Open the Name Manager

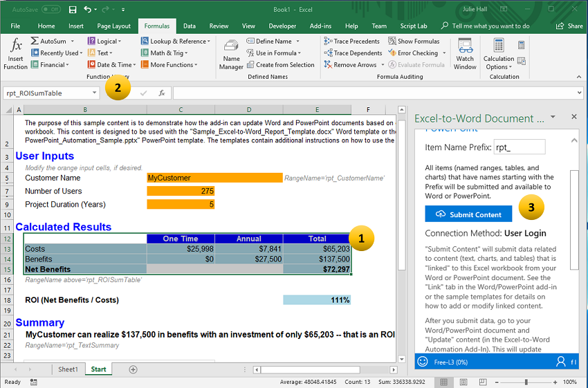(x=231, y=55)
